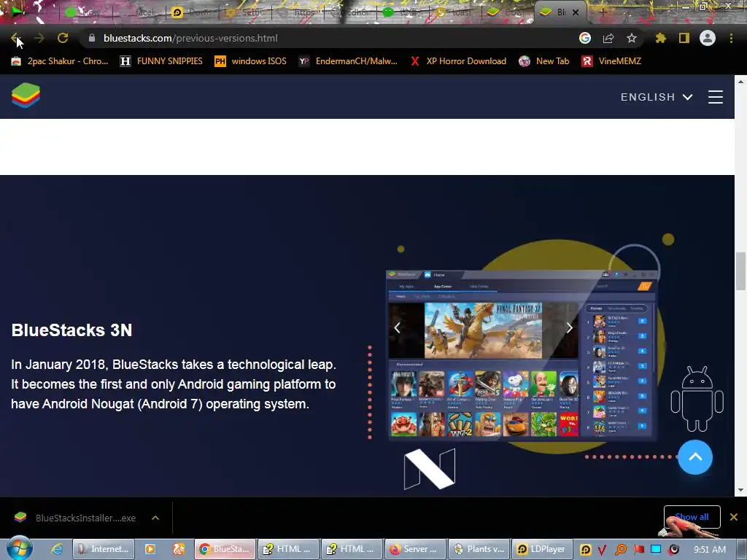747x560 pixels.
Task: Open the extensions puzzle icon
Action: (x=661, y=38)
